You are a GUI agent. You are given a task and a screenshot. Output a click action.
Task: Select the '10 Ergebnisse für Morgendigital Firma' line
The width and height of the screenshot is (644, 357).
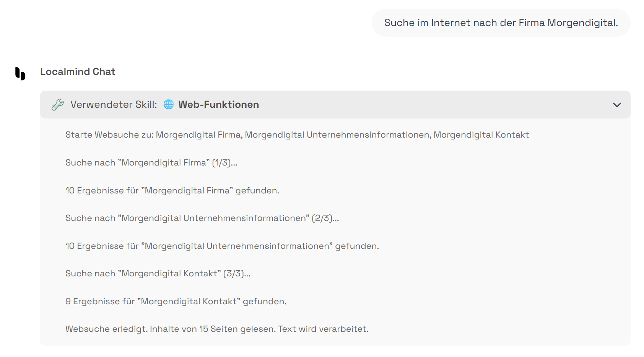[172, 190]
